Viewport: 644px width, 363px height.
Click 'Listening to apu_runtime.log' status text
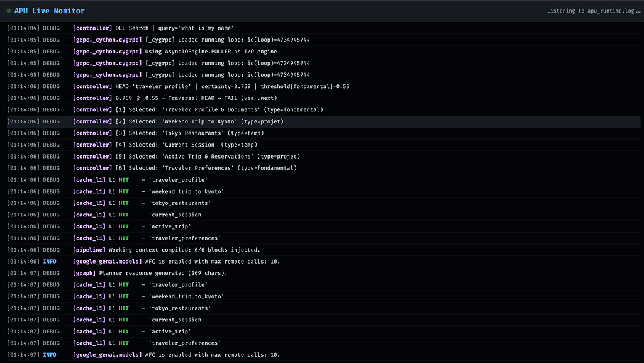tap(594, 11)
